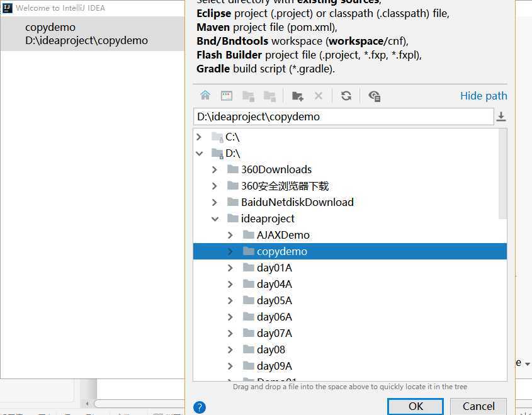
Task: Cancel the file chooser dialog
Action: [x=478, y=406]
